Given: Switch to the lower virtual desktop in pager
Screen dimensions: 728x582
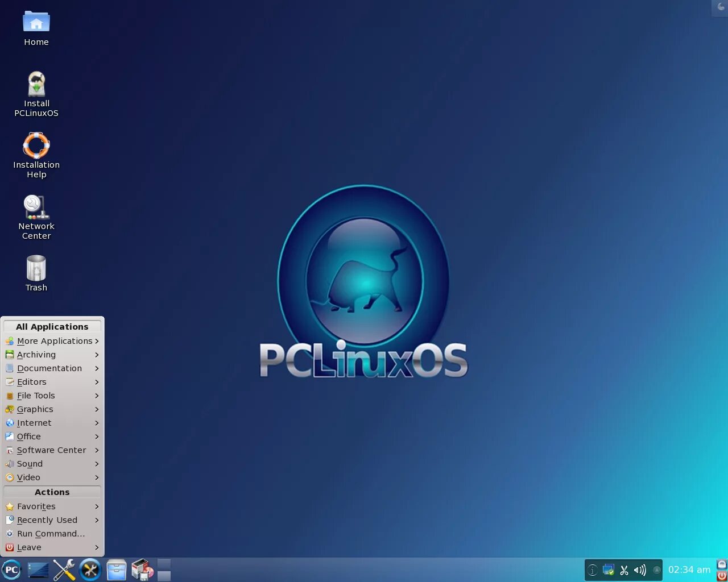Looking at the screenshot, I should pos(164,576).
